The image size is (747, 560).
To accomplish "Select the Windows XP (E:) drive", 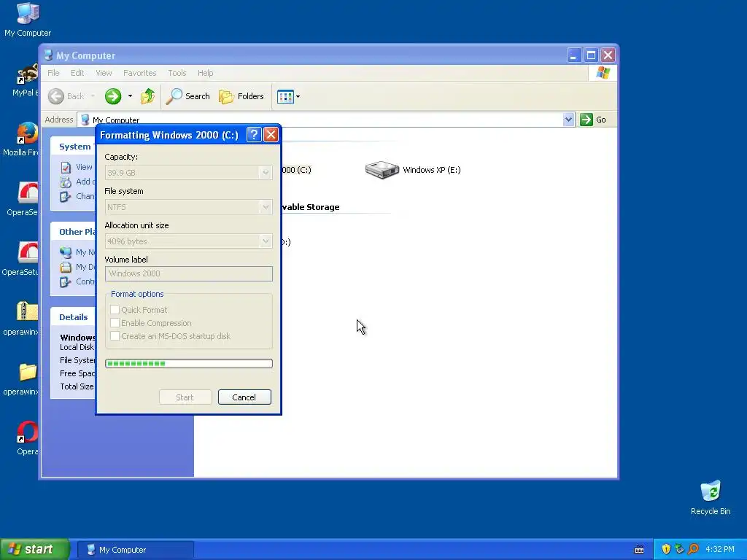I will (x=413, y=170).
